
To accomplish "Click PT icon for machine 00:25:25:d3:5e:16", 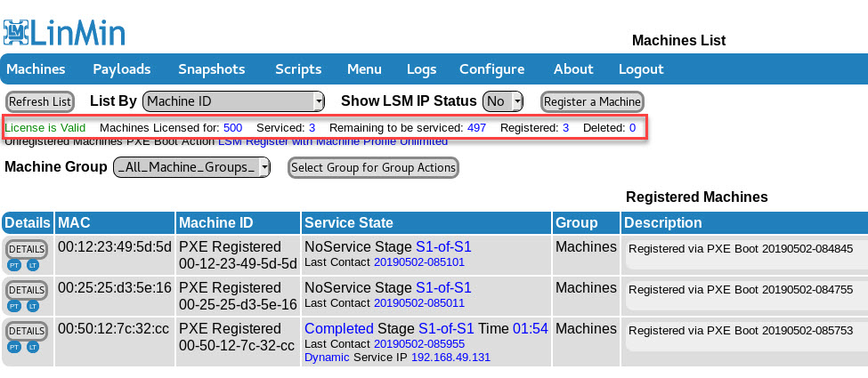I will click(14, 306).
